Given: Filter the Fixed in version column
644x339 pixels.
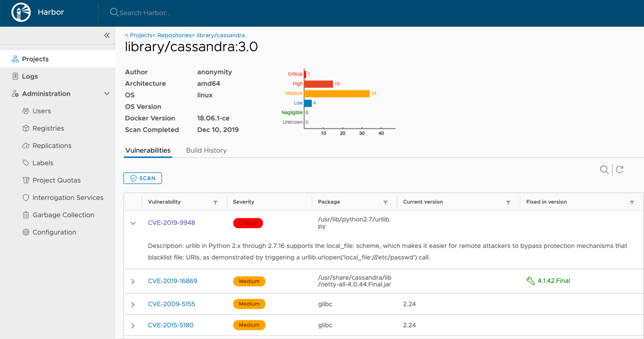Looking at the screenshot, I should click(632, 202).
